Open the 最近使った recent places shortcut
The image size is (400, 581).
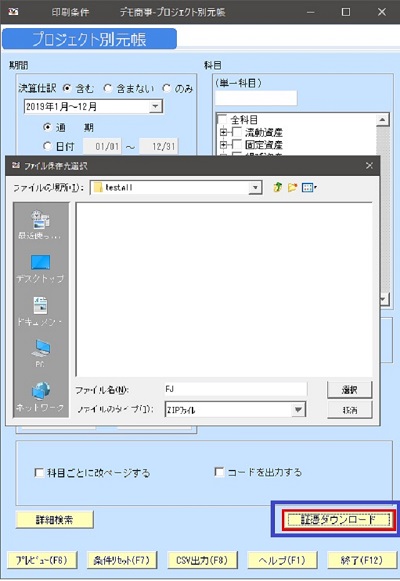[x=40, y=225]
